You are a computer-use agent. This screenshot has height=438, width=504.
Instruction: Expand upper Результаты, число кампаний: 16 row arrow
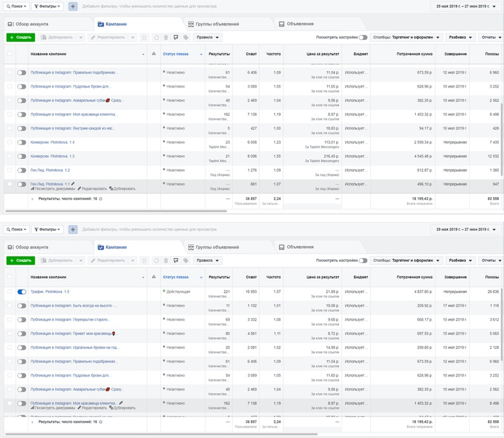click(32, 199)
